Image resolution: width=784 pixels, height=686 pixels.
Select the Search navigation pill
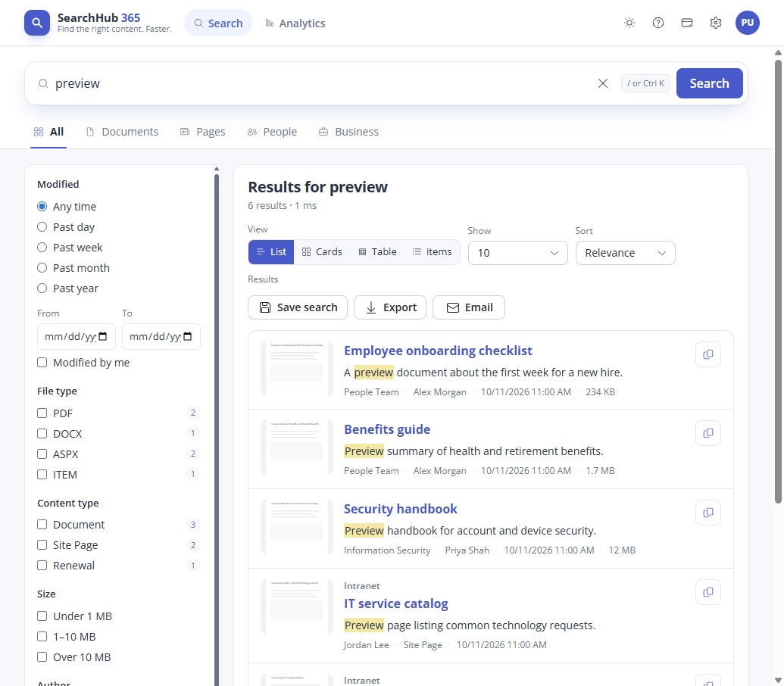pos(218,23)
